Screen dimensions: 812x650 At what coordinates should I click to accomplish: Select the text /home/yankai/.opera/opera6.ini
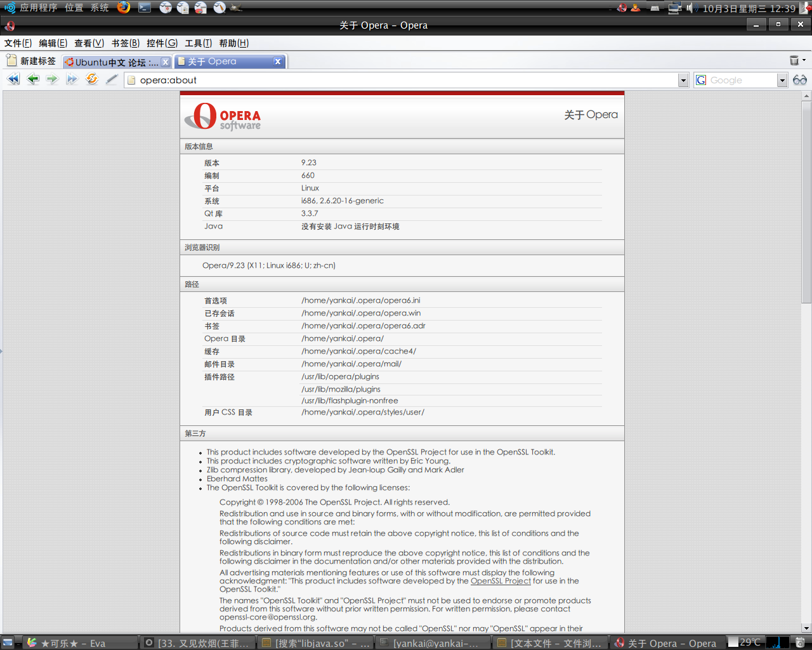pyautogui.click(x=361, y=300)
